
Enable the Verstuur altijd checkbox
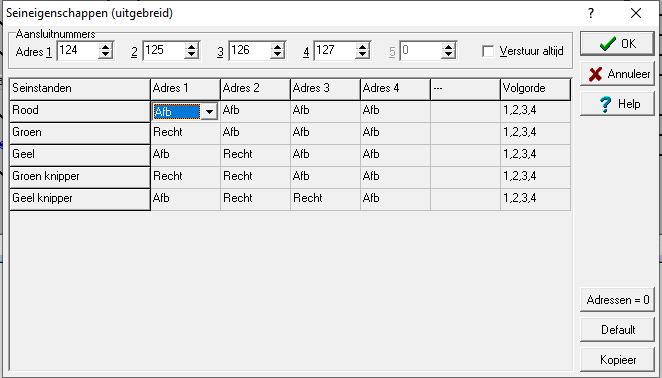tap(488, 51)
